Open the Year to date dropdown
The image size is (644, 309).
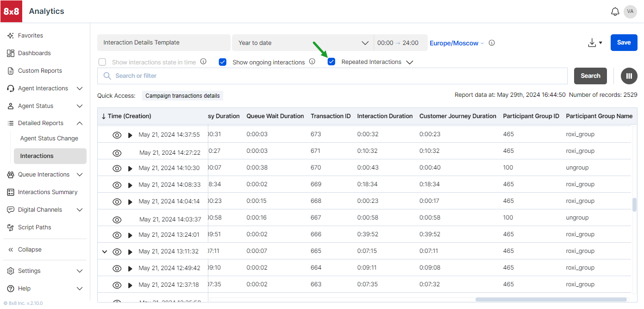303,43
